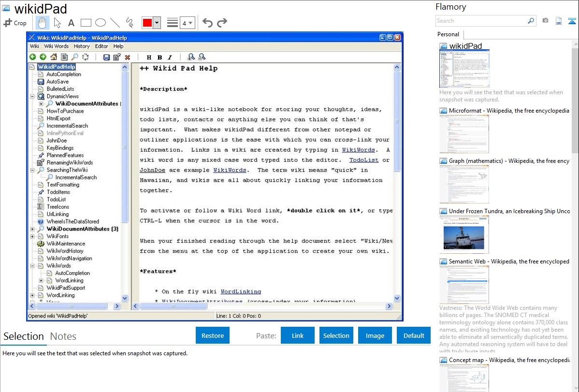
Task: Open the Editor menu
Action: click(x=101, y=46)
